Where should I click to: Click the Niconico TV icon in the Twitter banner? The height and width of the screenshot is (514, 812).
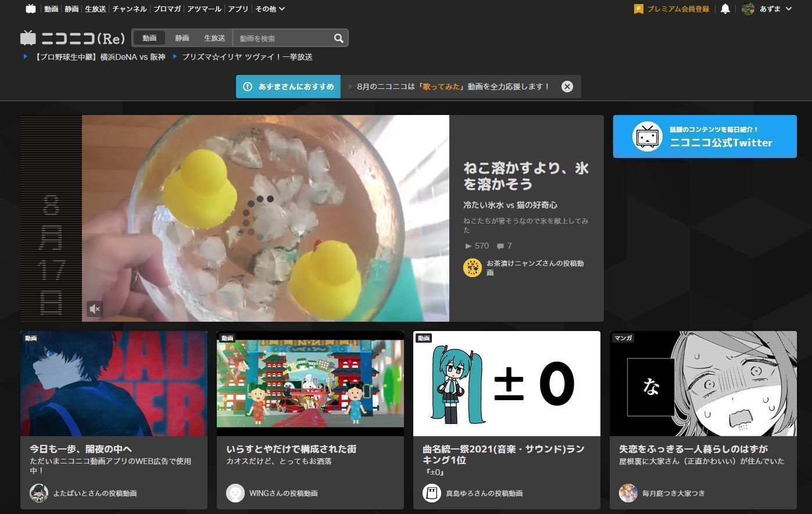648,136
